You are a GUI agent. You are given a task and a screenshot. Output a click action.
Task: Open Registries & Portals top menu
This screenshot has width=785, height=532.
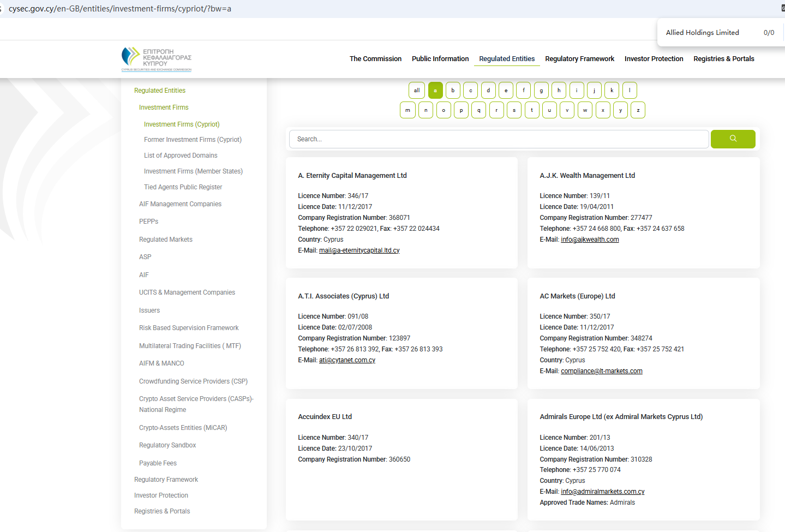723,59
